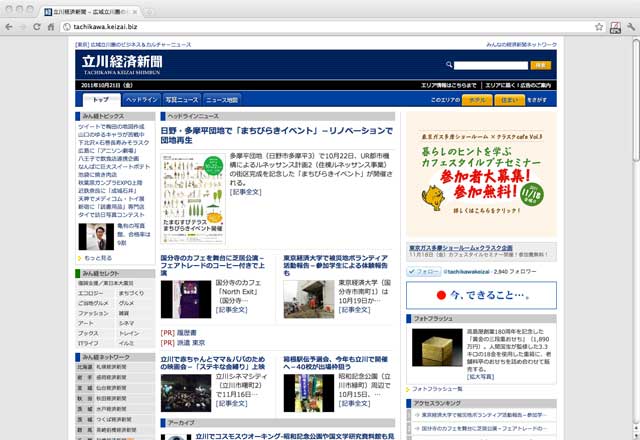Click the [拡大写真] link
The image size is (640, 440).
pyautogui.click(x=480, y=377)
